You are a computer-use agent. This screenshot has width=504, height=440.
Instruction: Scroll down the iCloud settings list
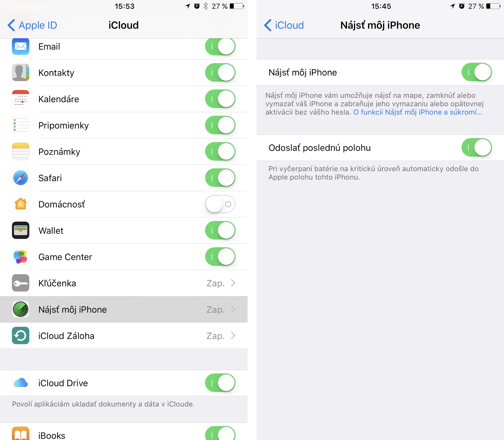(126, 257)
